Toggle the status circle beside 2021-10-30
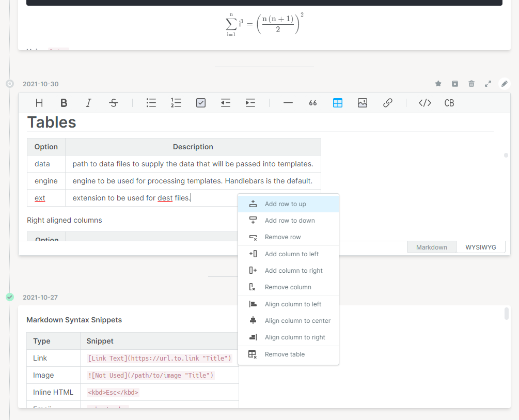This screenshot has height=420, width=519. (x=9, y=83)
